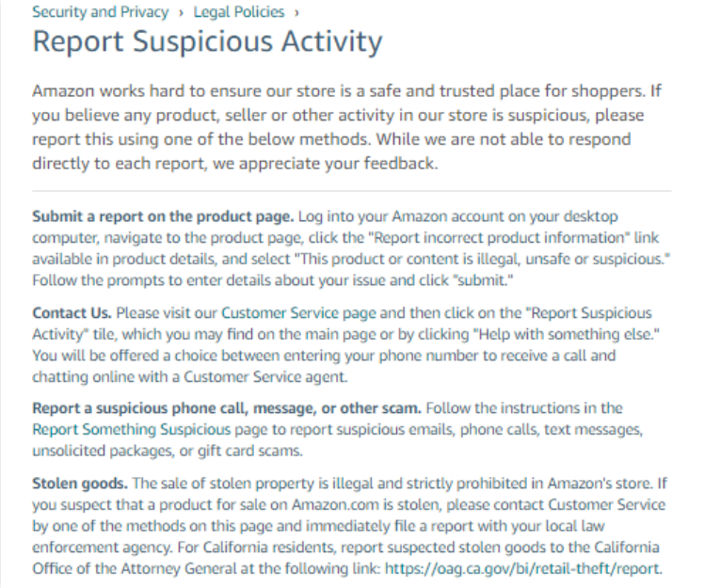Follow the Report Something Suspicious link

(131, 430)
